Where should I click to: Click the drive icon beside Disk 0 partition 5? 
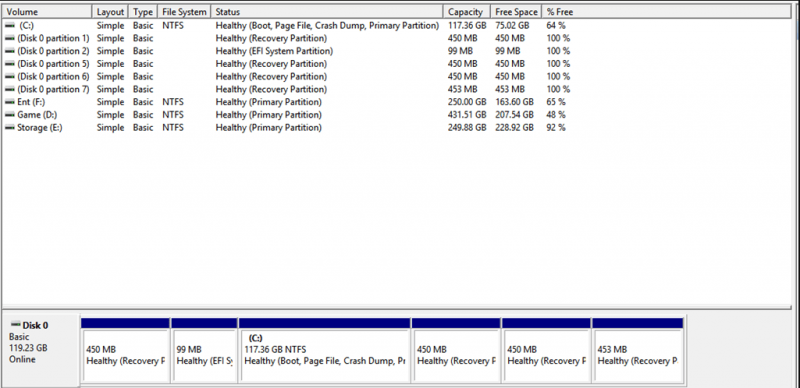(10, 64)
